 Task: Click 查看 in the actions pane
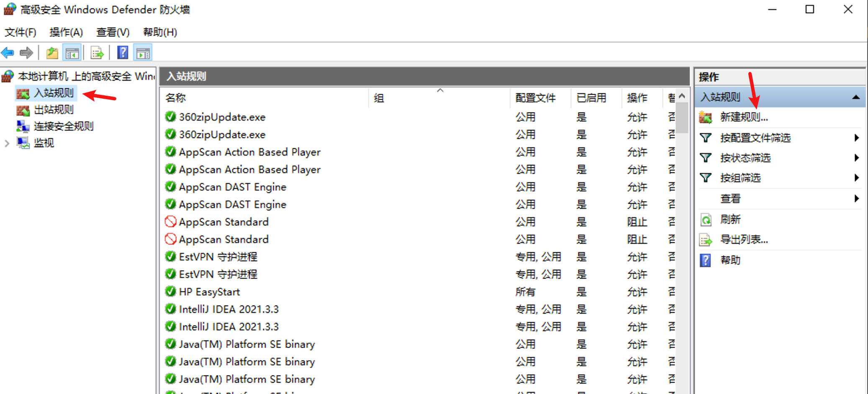[730, 199]
